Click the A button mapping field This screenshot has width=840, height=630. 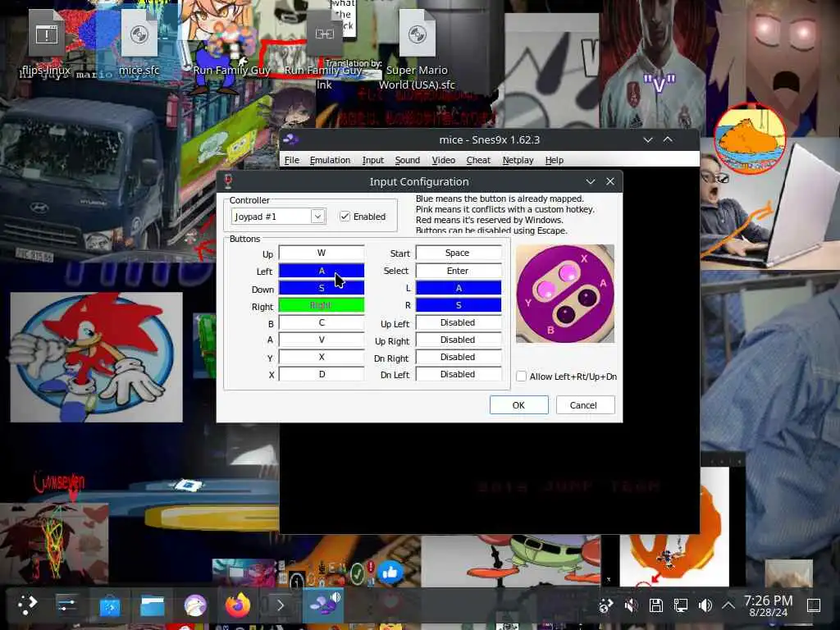tap(322, 340)
